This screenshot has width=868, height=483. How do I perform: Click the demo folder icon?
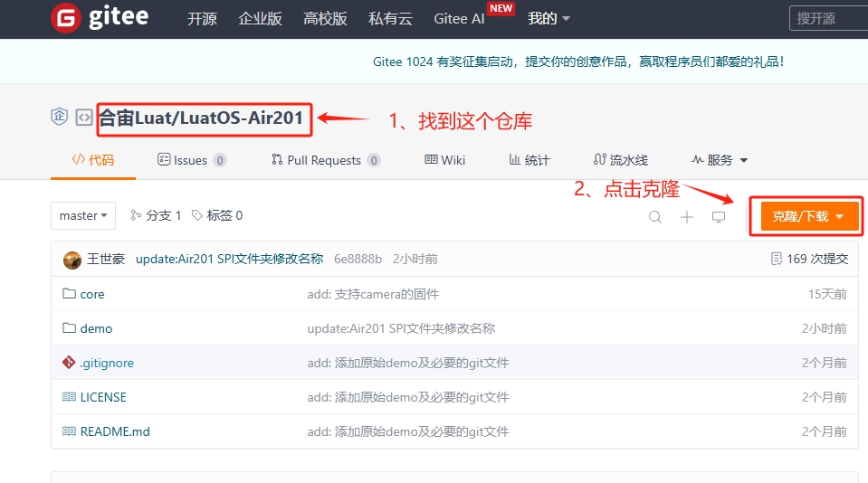point(69,328)
